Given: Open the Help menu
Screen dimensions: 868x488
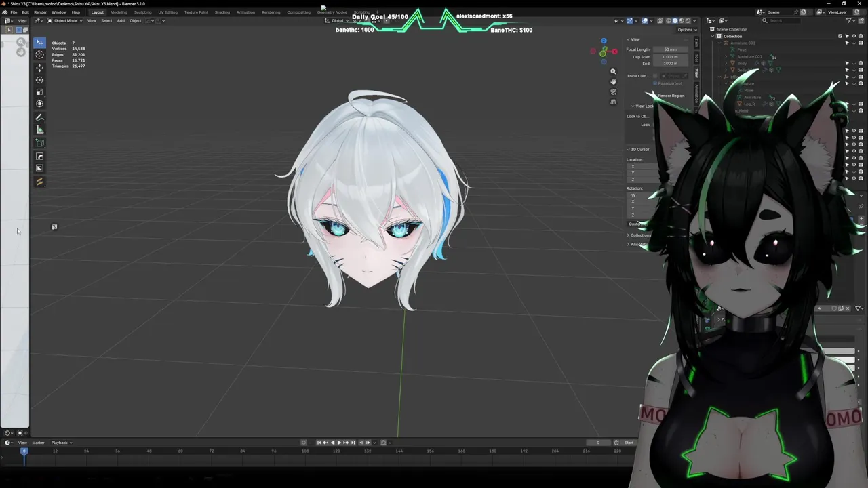Looking at the screenshot, I should click(76, 12).
